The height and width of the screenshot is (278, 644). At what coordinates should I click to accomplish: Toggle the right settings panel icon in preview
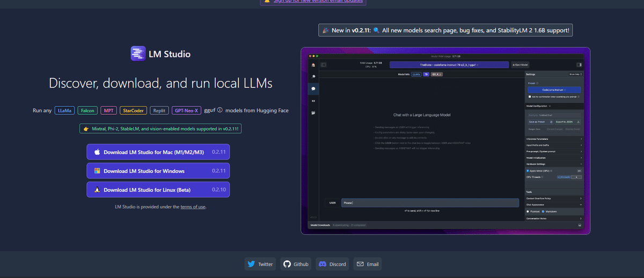tap(580, 64)
